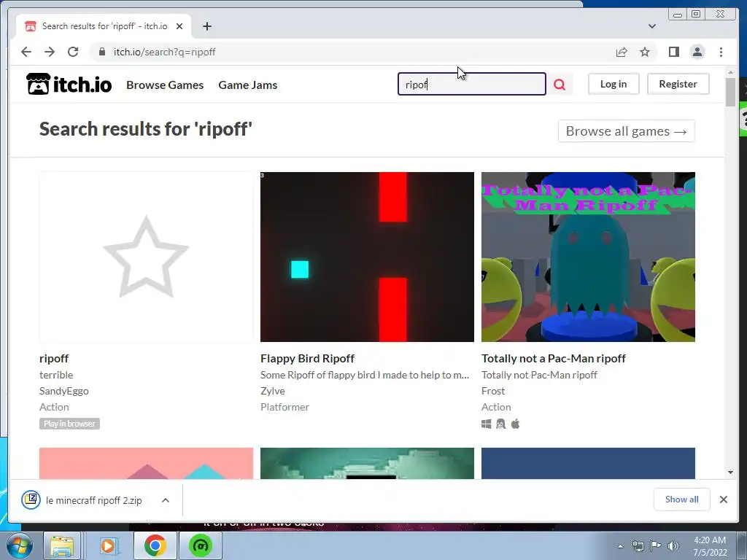Viewport: 747px width, 560px height.
Task: Open Windows Media Player from taskbar
Action: (x=108, y=545)
